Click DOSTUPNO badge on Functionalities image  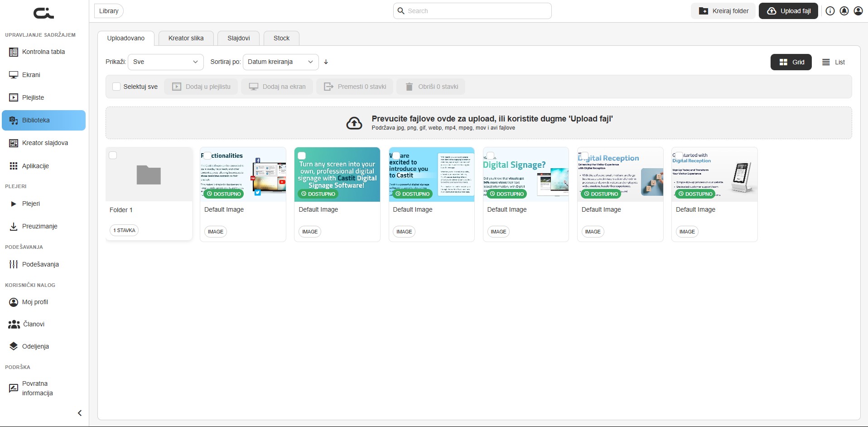224,194
